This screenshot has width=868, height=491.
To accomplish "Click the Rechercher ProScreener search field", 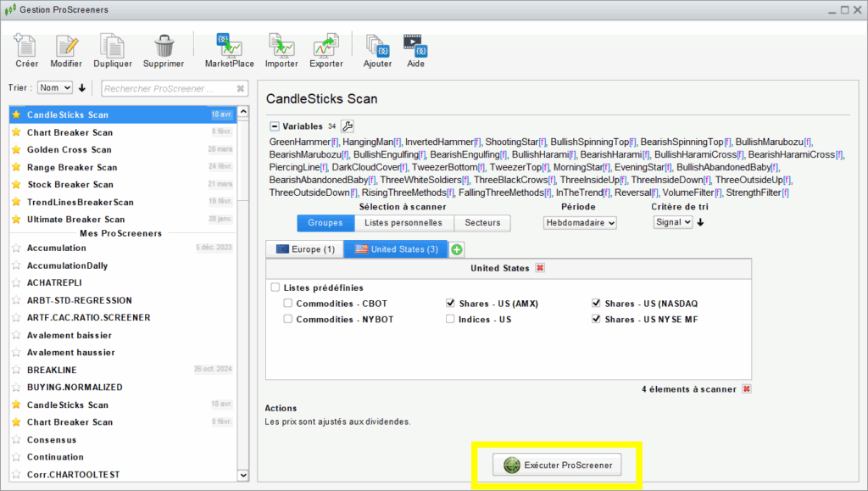I will click(168, 88).
